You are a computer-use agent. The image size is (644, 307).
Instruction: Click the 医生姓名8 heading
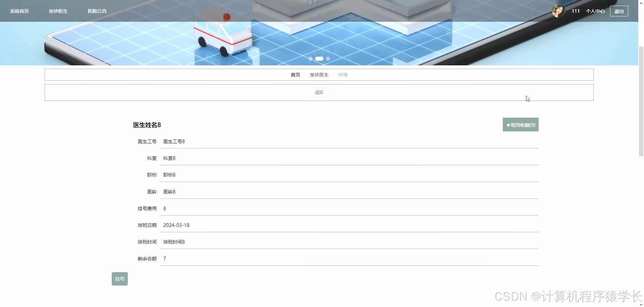pyautogui.click(x=147, y=125)
